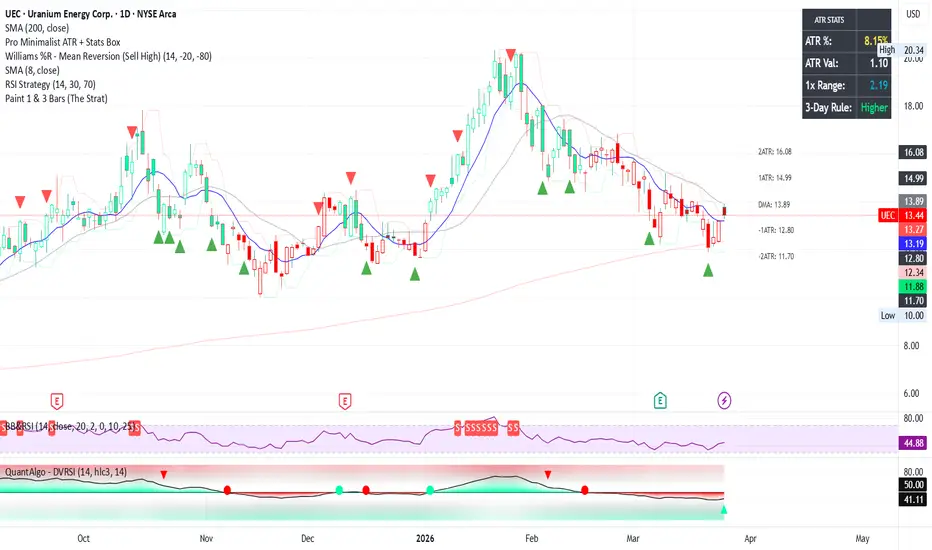Click the ATR % value 8.15%
Screen dimensions: 932x550
[875, 41]
